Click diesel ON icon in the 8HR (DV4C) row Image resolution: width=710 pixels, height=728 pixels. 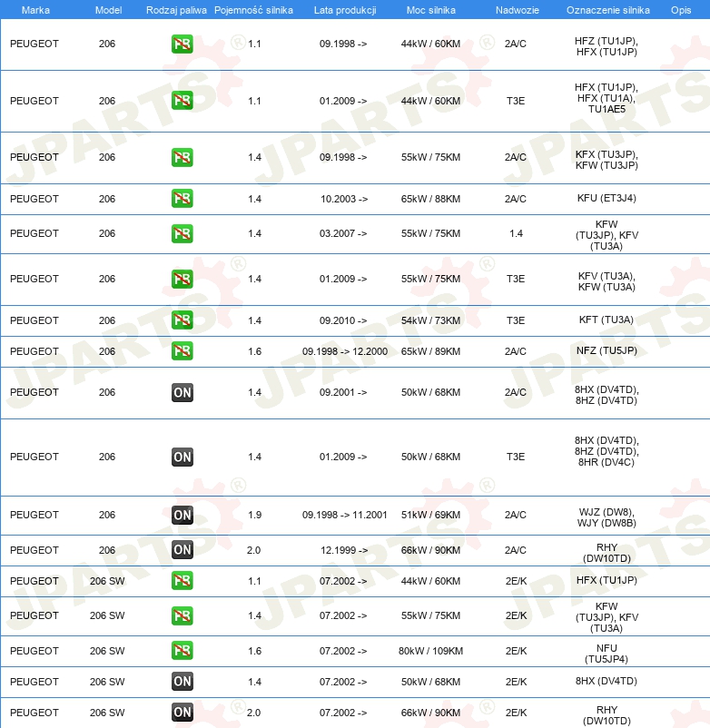(x=182, y=457)
